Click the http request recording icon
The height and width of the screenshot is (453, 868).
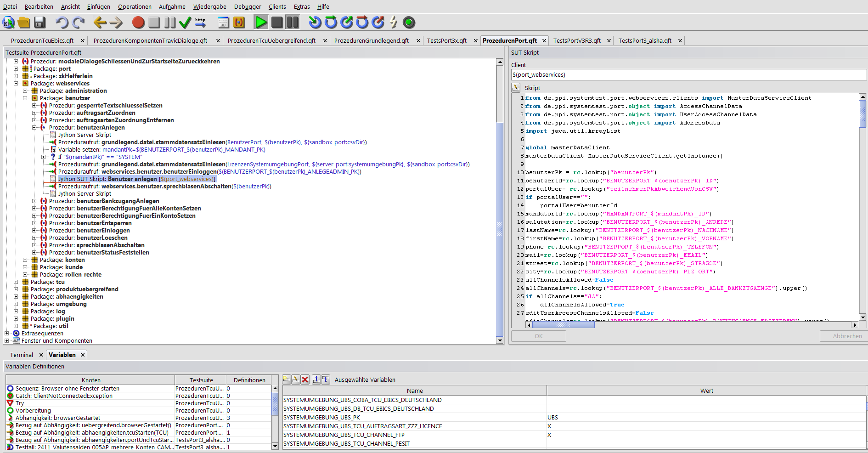coord(200,23)
